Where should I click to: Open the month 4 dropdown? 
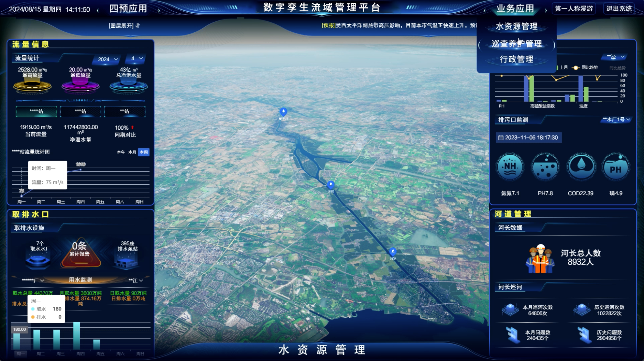pos(137,58)
